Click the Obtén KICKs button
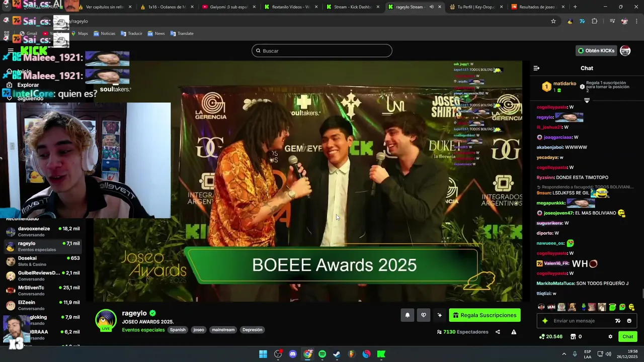This screenshot has width=644, height=362. pos(596,51)
